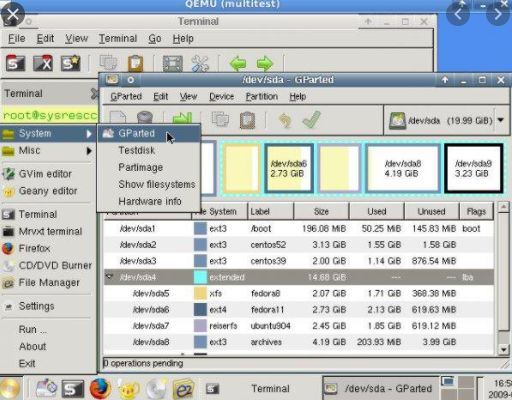Select the Terminal tab label

pos(23,94)
